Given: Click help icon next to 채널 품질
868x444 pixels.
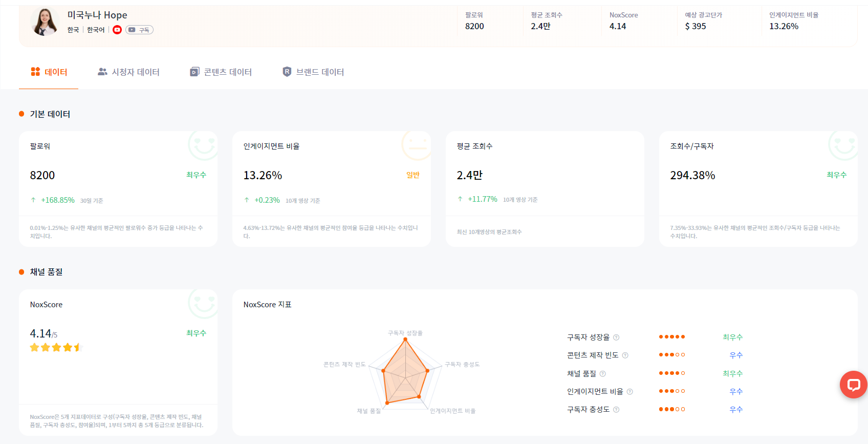Looking at the screenshot, I should point(602,374).
